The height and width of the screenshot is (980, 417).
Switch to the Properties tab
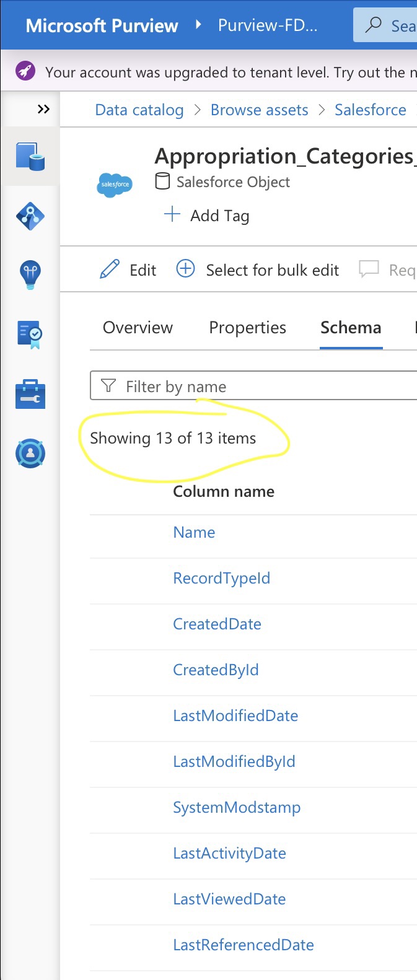pos(248,327)
